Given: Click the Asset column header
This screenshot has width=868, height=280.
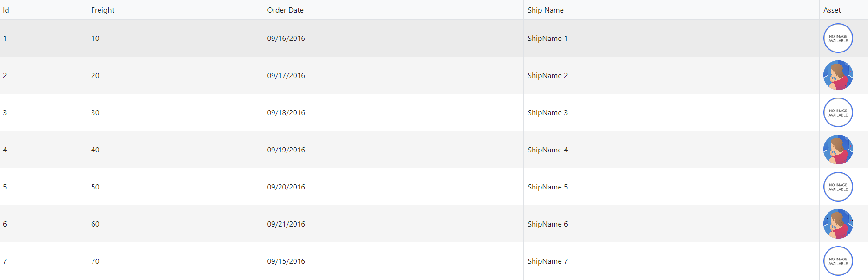Looking at the screenshot, I should pos(832,10).
